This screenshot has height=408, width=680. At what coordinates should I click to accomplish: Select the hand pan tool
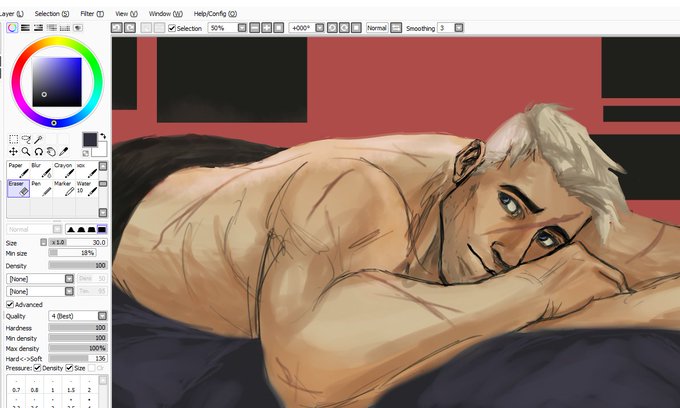click(51, 151)
